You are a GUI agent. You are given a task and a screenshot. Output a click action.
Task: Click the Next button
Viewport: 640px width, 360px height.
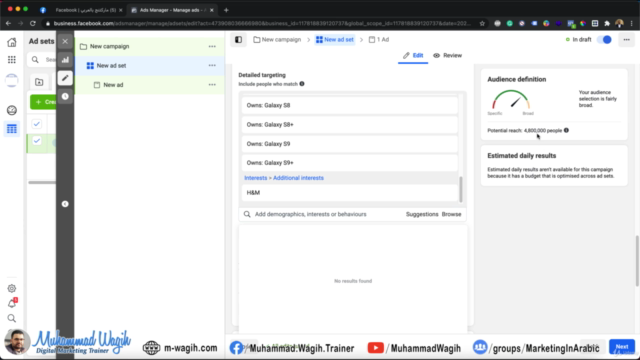coord(622,347)
